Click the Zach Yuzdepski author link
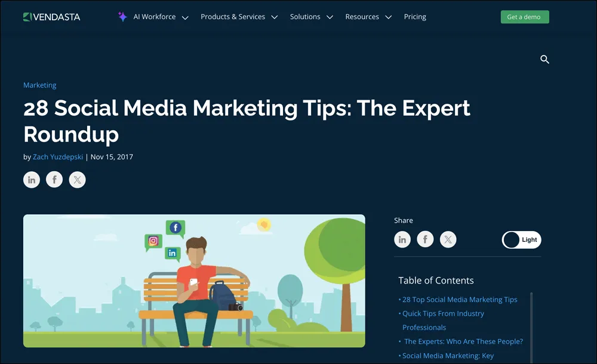 point(58,156)
